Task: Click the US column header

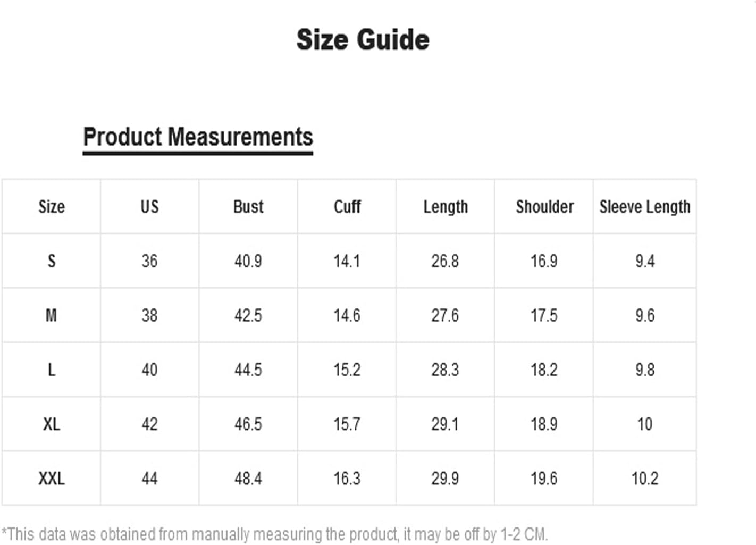Action: [149, 206]
